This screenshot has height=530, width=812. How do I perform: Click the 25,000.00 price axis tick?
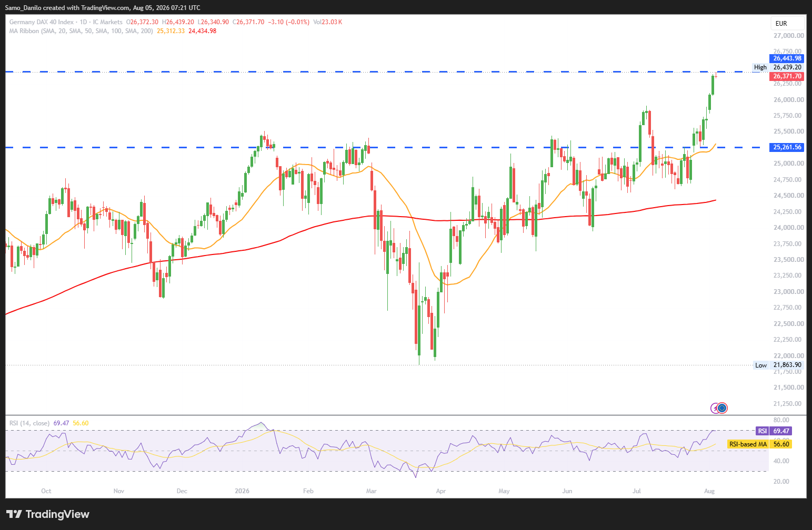point(788,164)
